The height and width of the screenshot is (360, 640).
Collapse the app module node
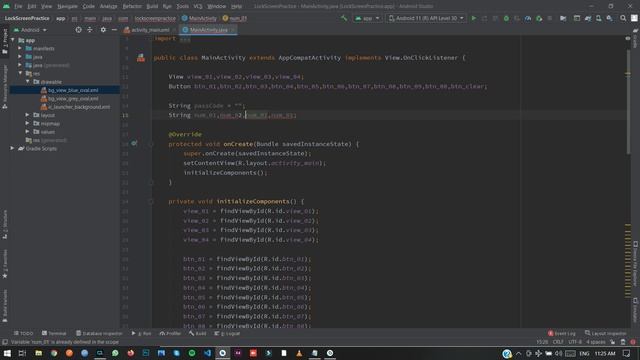click(x=13, y=40)
